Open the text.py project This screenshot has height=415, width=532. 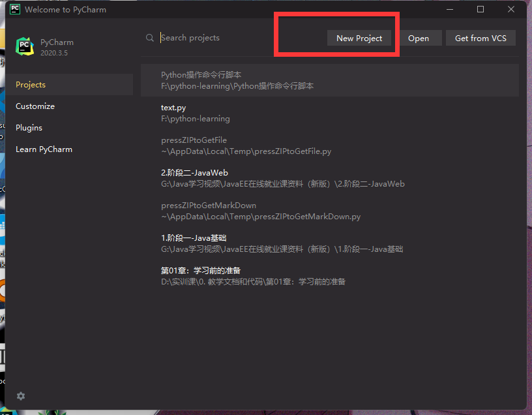[x=330, y=113]
